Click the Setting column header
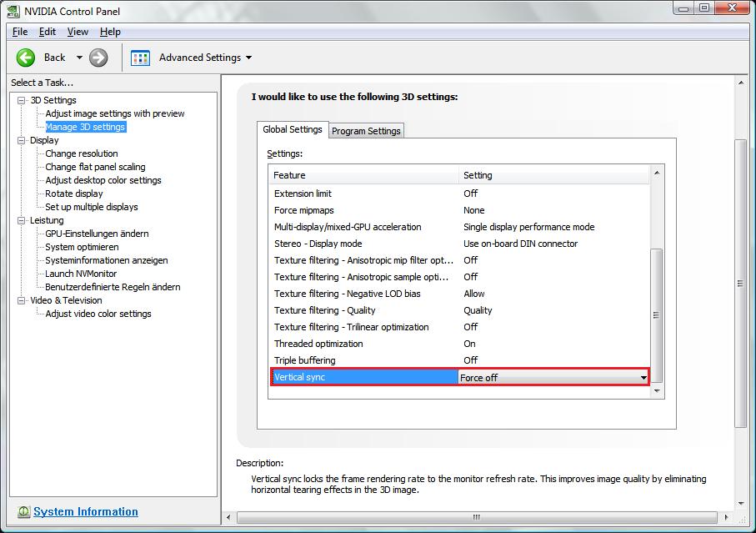 554,175
